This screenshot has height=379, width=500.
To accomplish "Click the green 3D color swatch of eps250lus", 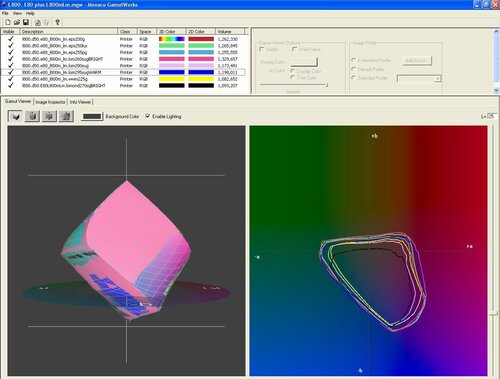I will coord(172,46).
